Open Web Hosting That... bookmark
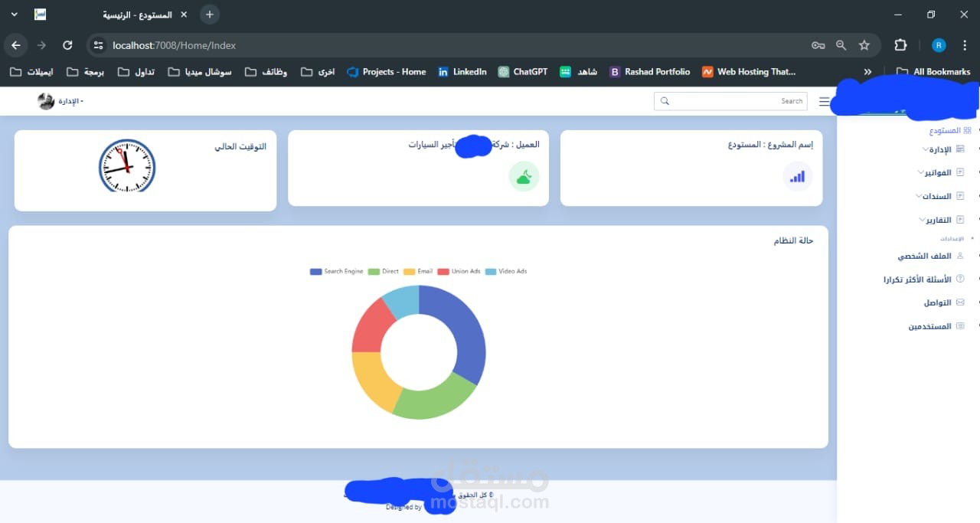Viewport: 980px width, 523px height. pyautogui.click(x=749, y=72)
